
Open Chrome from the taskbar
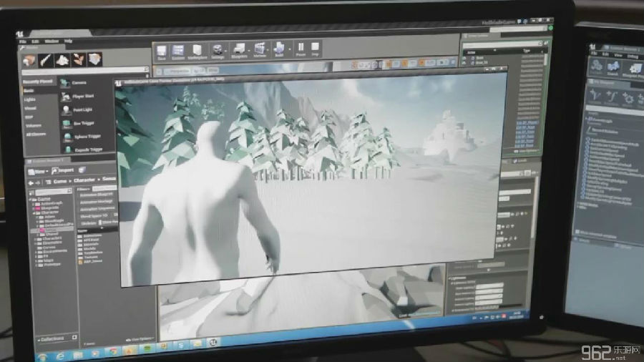point(112,352)
